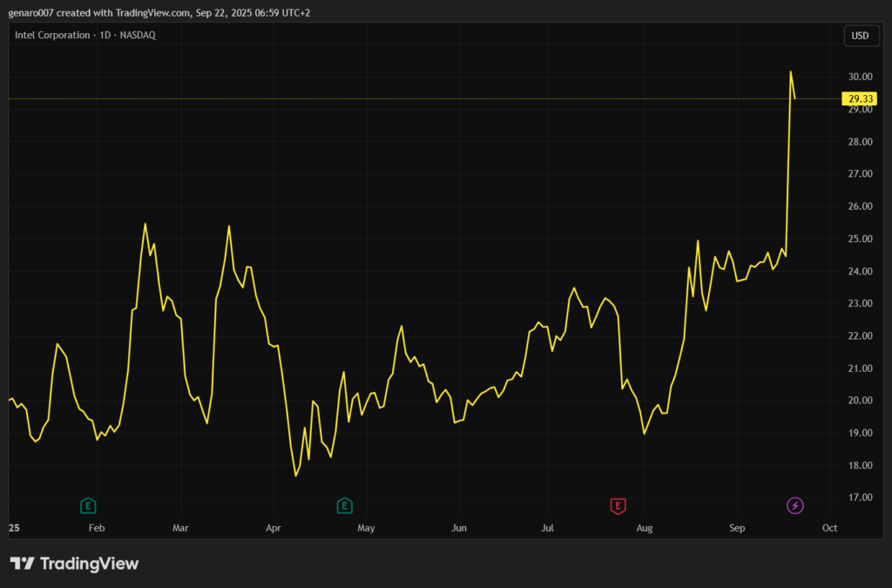Click the purple lightning event marker
This screenshot has height=588, width=892.
tap(794, 505)
